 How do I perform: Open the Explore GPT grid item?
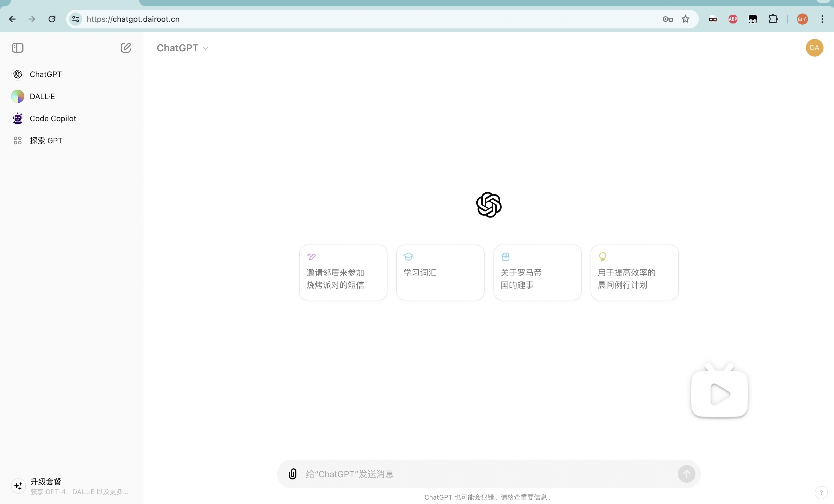point(46,140)
